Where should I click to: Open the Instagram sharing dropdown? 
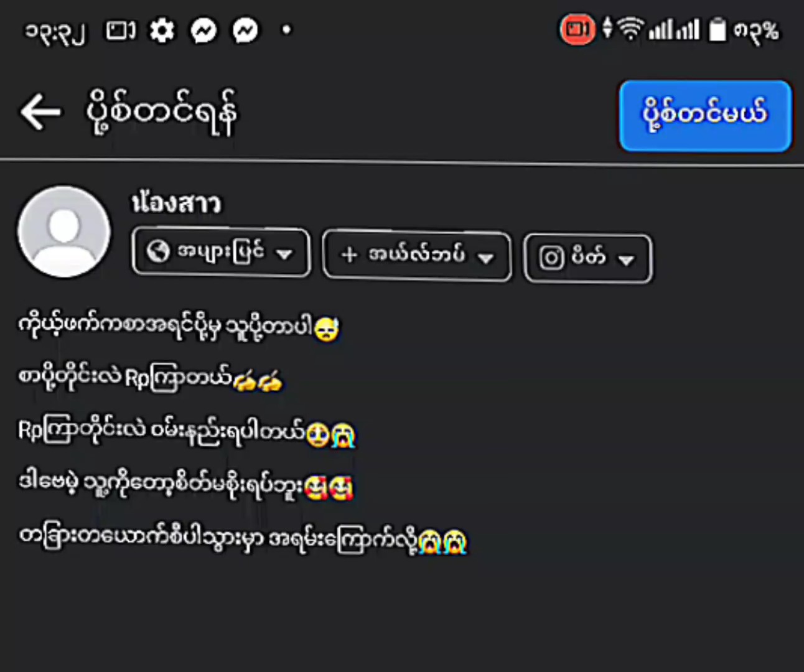point(588,258)
